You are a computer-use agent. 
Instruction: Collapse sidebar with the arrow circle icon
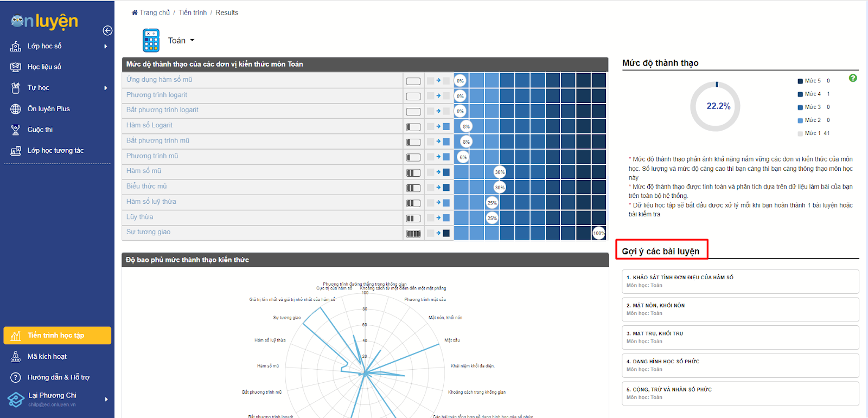(x=107, y=30)
